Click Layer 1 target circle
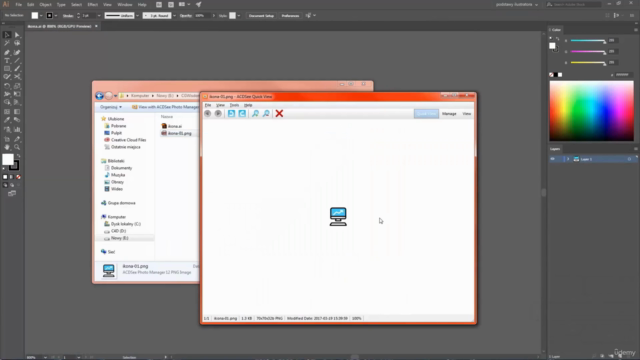640x360 pixels. point(629,159)
